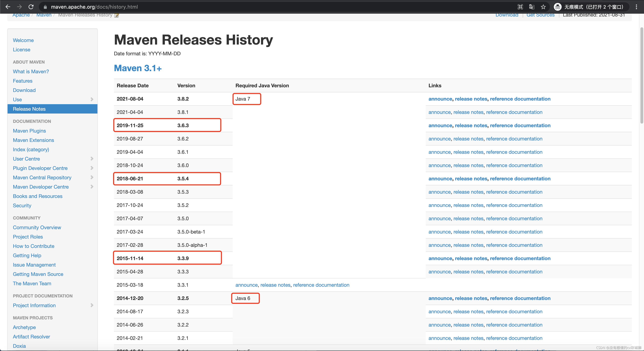Open the Security sidebar link

pyautogui.click(x=22, y=206)
